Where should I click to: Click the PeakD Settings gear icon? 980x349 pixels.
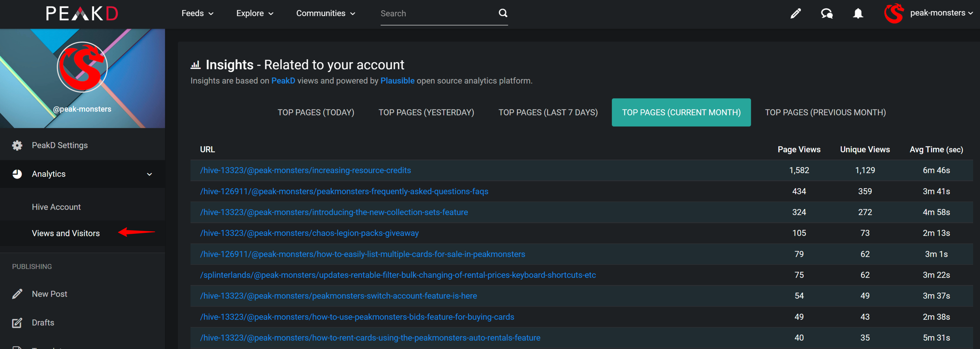tap(17, 145)
